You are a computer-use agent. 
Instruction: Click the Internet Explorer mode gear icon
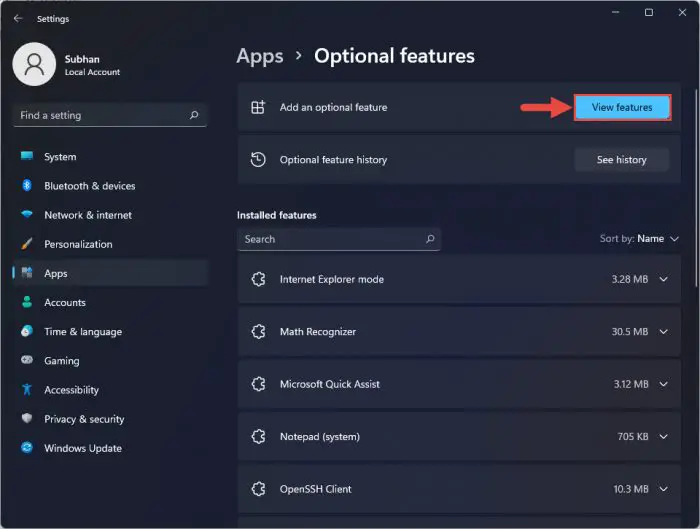[x=258, y=279]
